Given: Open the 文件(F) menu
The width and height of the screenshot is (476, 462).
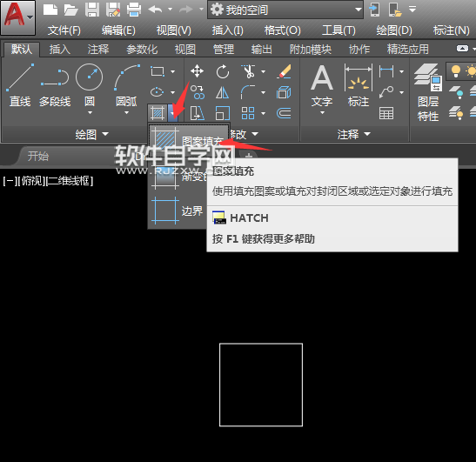Looking at the screenshot, I should click(64, 30).
